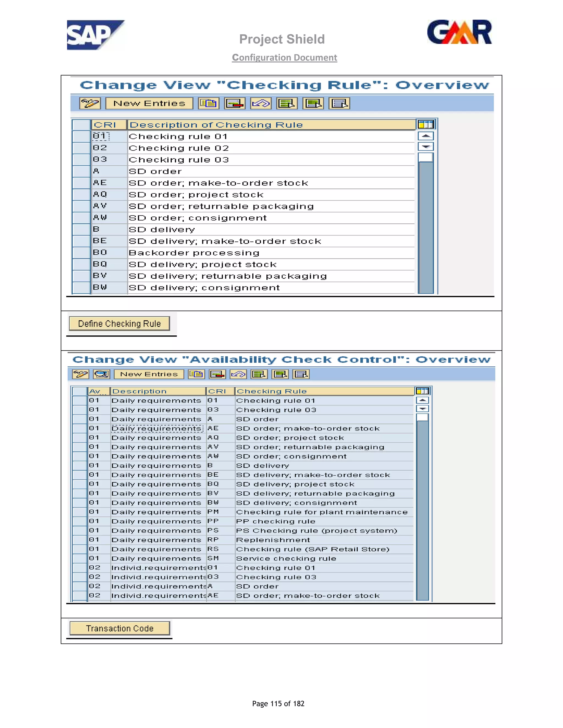
Task: Click scroll-up arrow of Checking Rule table
Action: 426,136
